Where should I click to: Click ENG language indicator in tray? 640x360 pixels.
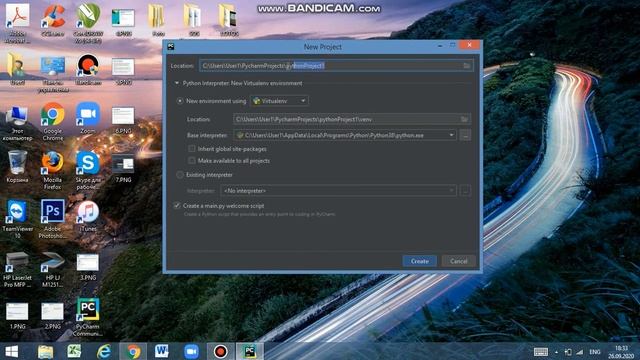point(595,352)
